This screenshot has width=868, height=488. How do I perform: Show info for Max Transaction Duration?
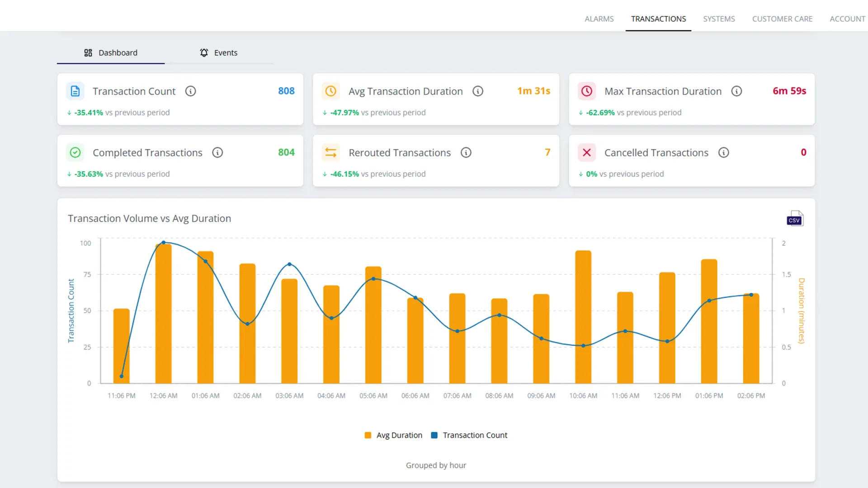tap(737, 91)
